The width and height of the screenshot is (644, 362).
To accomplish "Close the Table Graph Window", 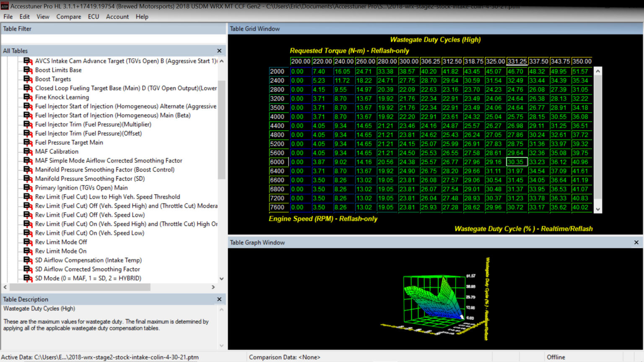I will coord(636,243).
